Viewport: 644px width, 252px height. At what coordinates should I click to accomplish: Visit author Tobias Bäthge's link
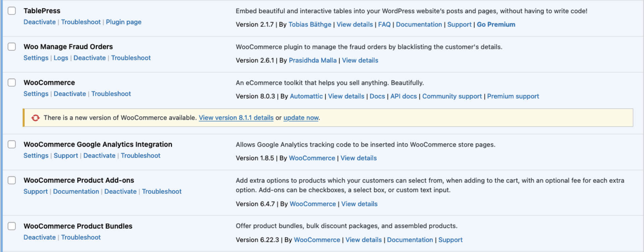[x=310, y=25]
